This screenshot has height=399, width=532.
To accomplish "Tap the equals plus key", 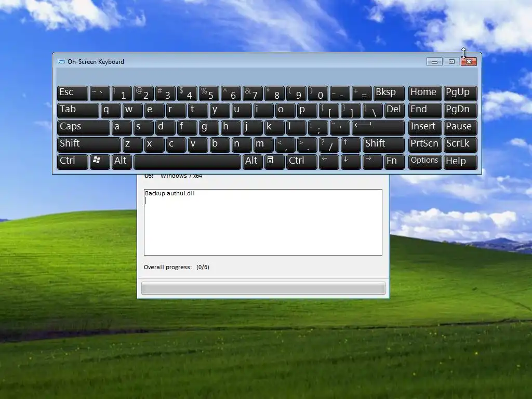I will [362, 94].
